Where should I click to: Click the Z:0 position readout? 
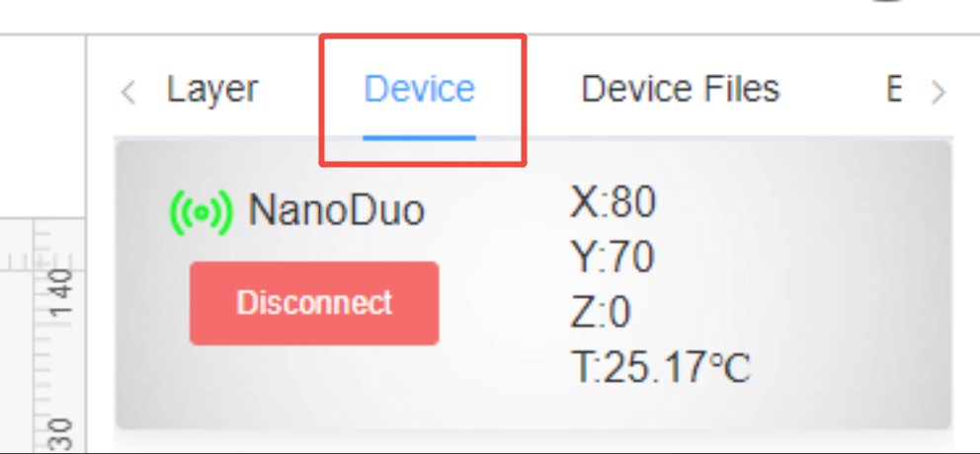[x=601, y=313]
